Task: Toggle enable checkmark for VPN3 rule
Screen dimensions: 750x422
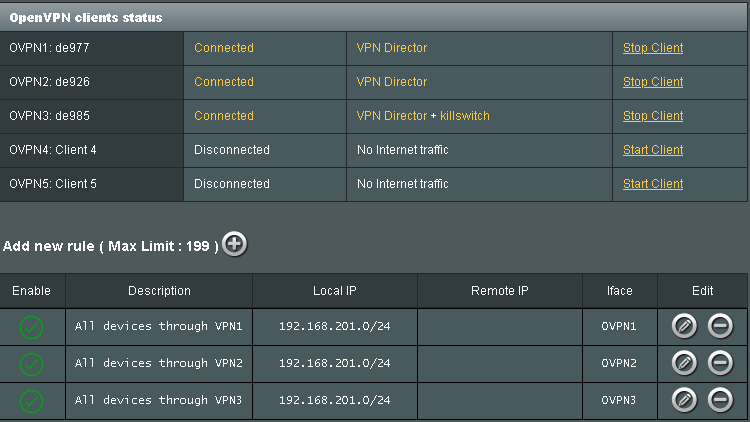Action: tap(32, 401)
